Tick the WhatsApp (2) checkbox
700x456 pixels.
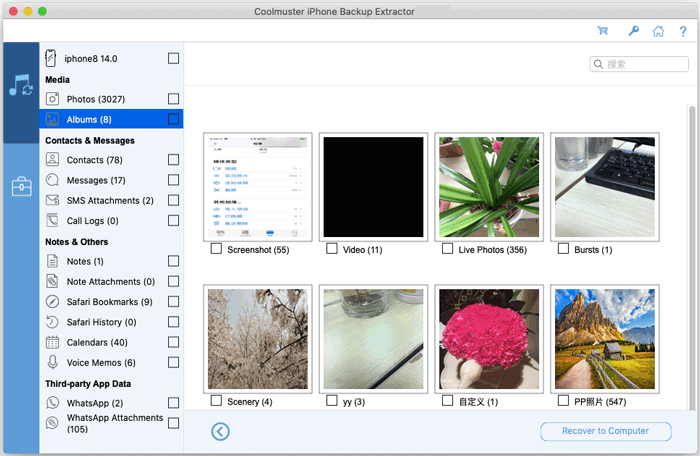pos(173,403)
